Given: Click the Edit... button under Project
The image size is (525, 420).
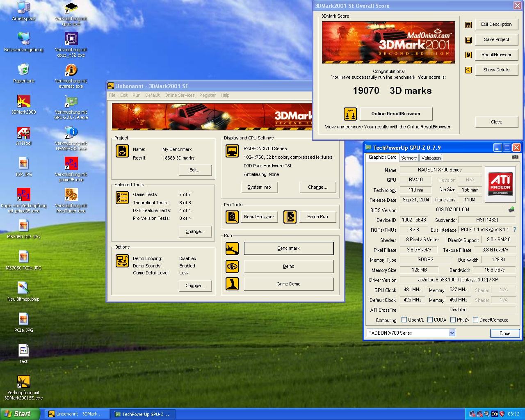Looking at the screenshot, I should [x=195, y=170].
